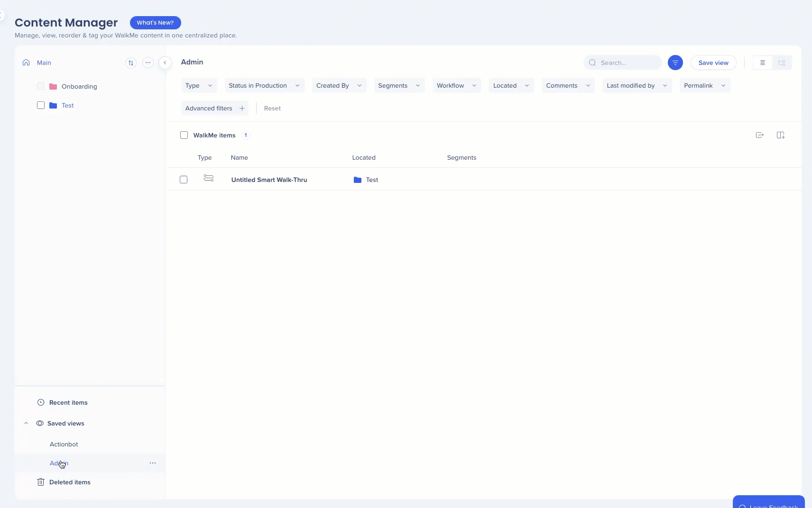Open options for the Admin saved view
The width and height of the screenshot is (812, 508).
tap(153, 463)
